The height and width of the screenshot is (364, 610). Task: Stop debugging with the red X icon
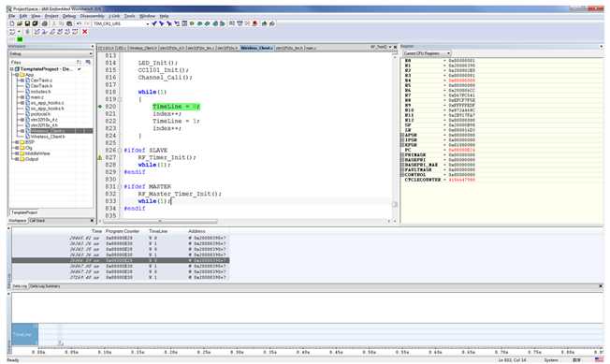click(84, 32)
